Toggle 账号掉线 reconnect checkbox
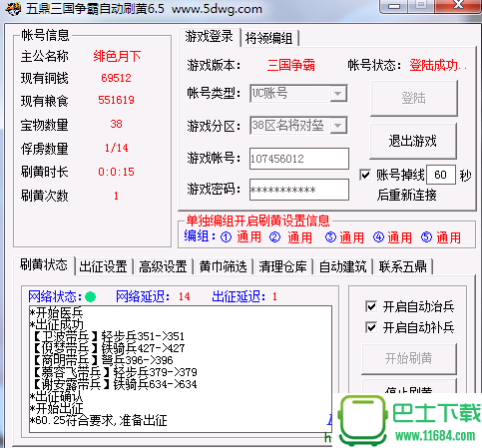Viewport: 482px width, 448px height. (365, 175)
